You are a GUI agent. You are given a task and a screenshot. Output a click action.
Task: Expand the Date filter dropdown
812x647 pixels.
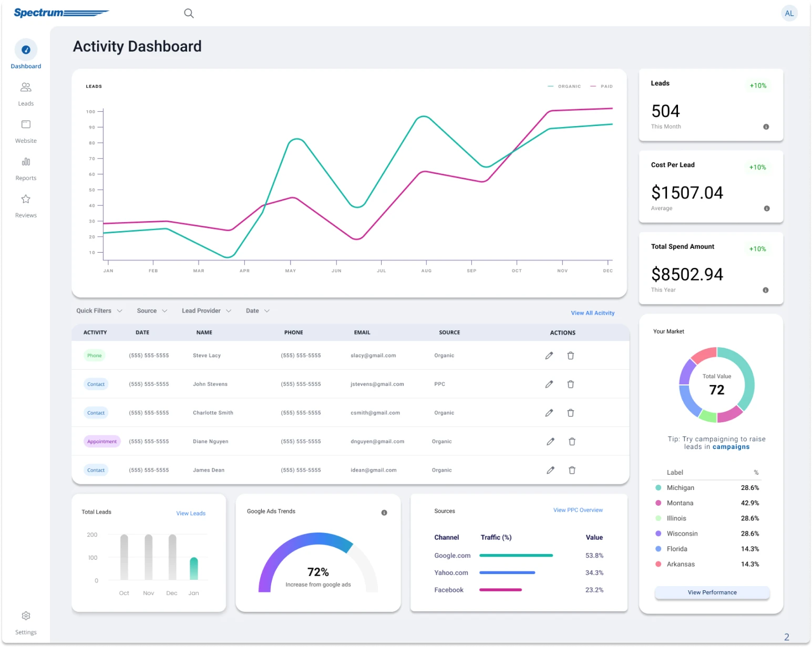click(258, 311)
